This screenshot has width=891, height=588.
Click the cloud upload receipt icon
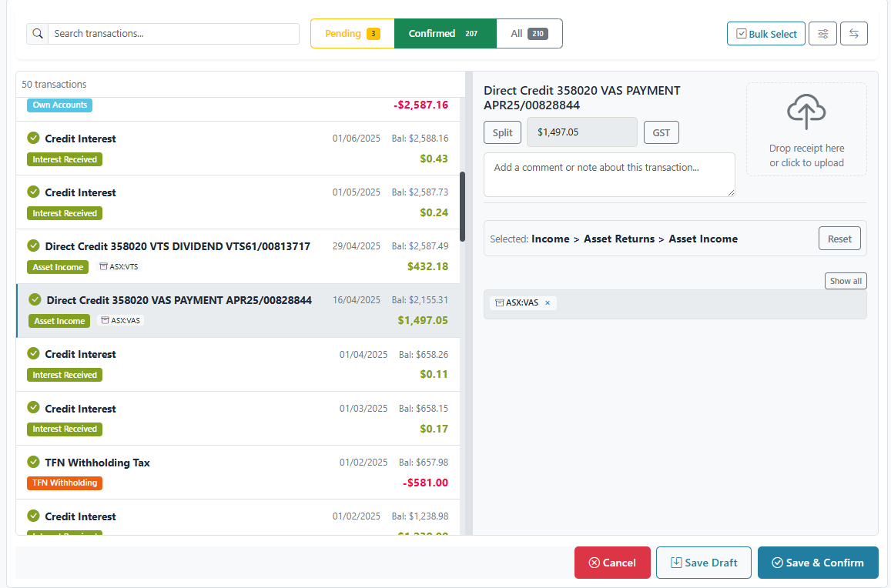806,112
